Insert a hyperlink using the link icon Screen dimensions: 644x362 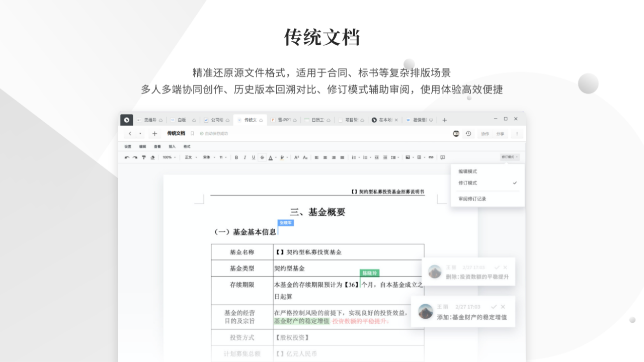click(x=431, y=157)
